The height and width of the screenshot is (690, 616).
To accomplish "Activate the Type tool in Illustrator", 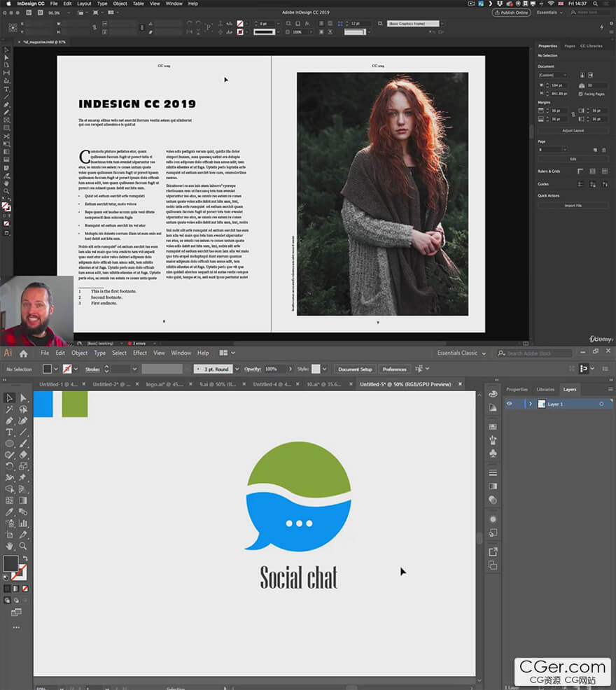I will pos(9,432).
